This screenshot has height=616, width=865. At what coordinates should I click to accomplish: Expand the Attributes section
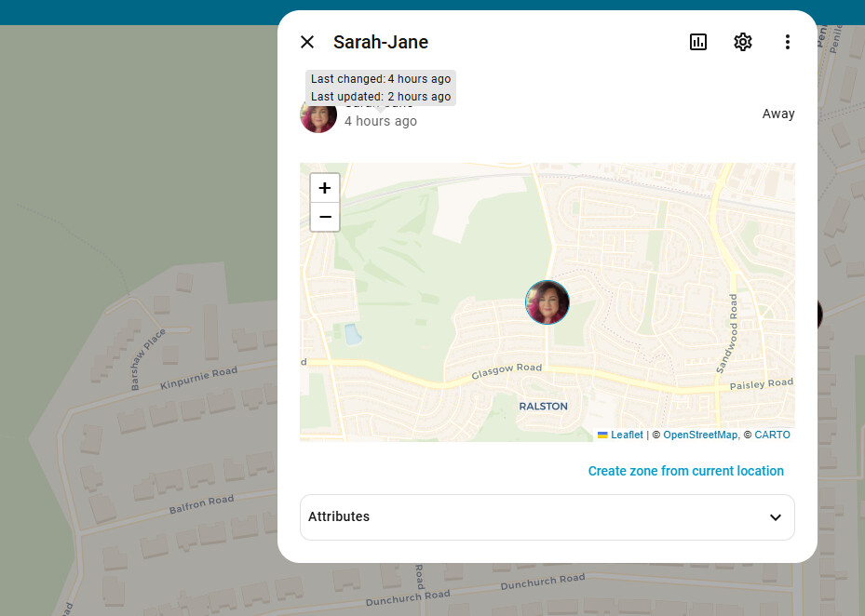(547, 517)
